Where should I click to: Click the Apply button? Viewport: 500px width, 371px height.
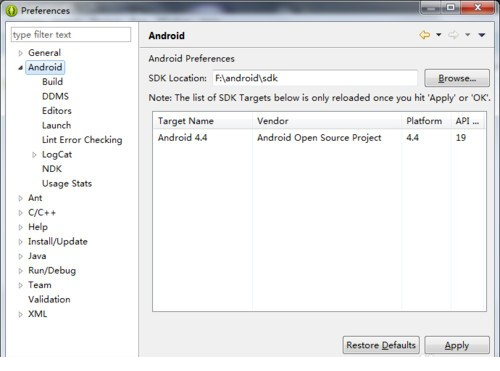pyautogui.click(x=457, y=345)
